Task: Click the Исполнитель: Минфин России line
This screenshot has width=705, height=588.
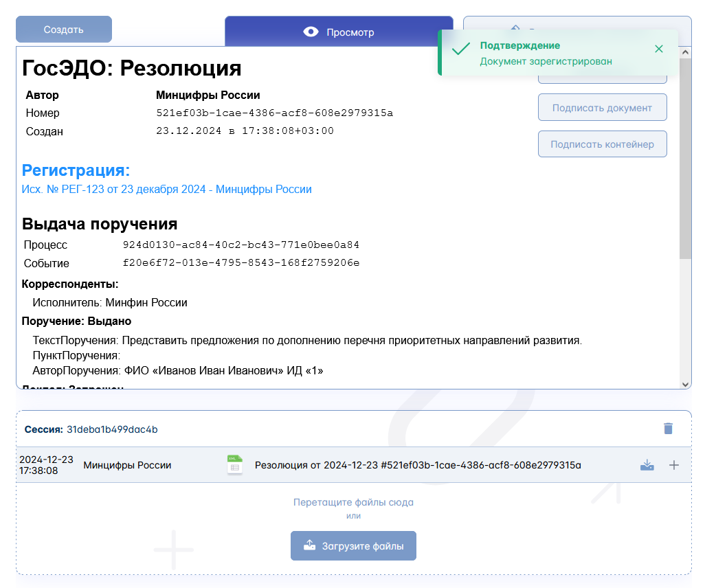Action: click(110, 302)
